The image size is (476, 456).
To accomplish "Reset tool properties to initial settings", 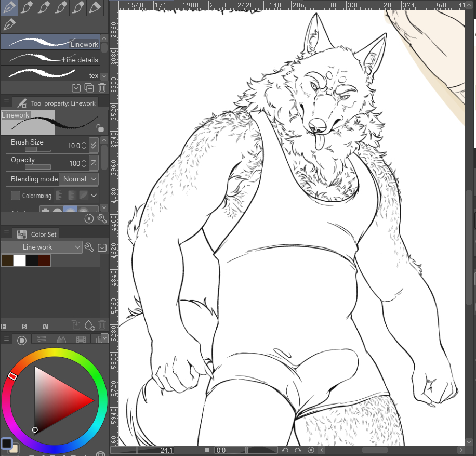I will coord(89,218).
